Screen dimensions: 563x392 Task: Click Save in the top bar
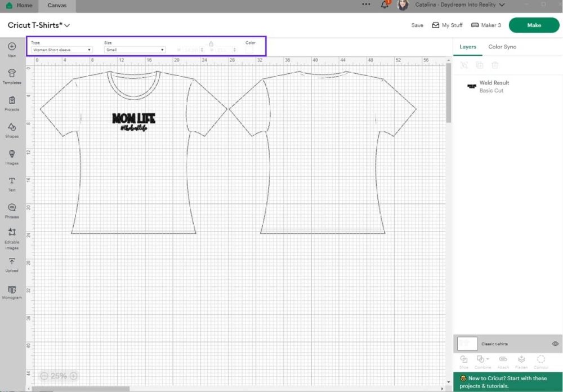417,25
